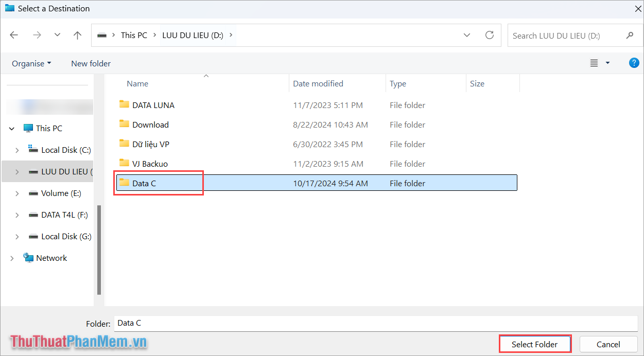Viewport: 644px width, 356px height.
Task: Change view with the view icon
Action: point(594,63)
